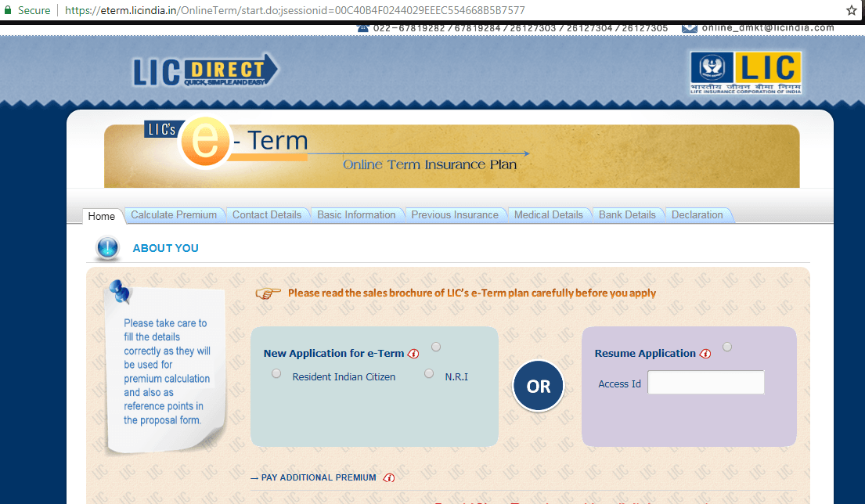This screenshot has width=865, height=504.
Task: Click the blue About You info icon
Action: pyautogui.click(x=107, y=248)
